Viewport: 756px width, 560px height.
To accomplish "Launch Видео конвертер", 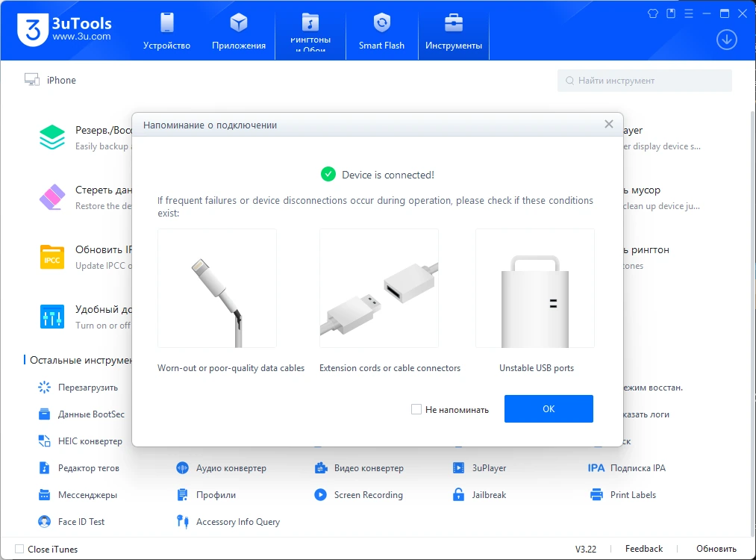I will click(359, 468).
